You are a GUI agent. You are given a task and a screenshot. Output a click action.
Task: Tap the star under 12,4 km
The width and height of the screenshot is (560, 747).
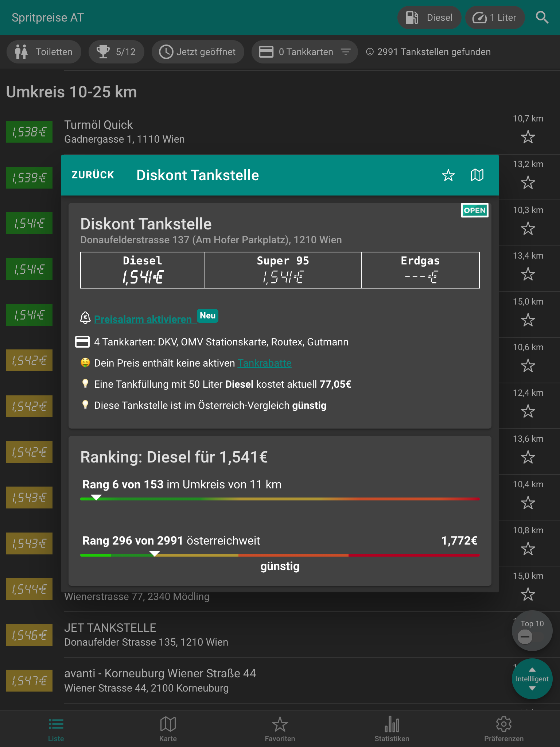pos(528,411)
